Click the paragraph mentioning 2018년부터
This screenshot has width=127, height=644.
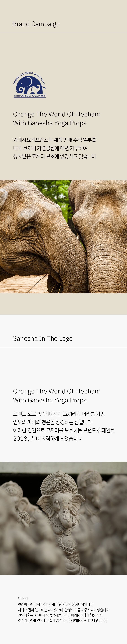tap(64, 426)
